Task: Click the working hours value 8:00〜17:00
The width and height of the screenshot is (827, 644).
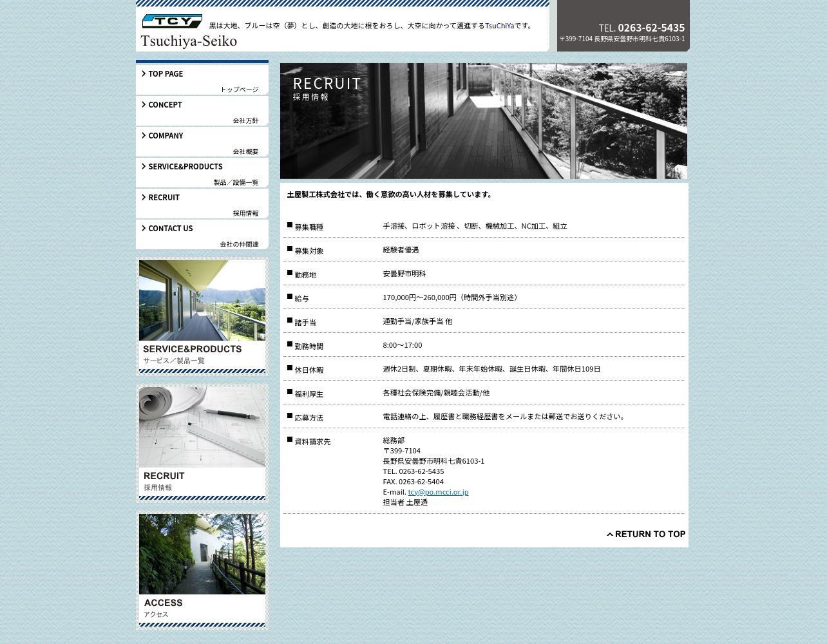Action: pyautogui.click(x=403, y=345)
